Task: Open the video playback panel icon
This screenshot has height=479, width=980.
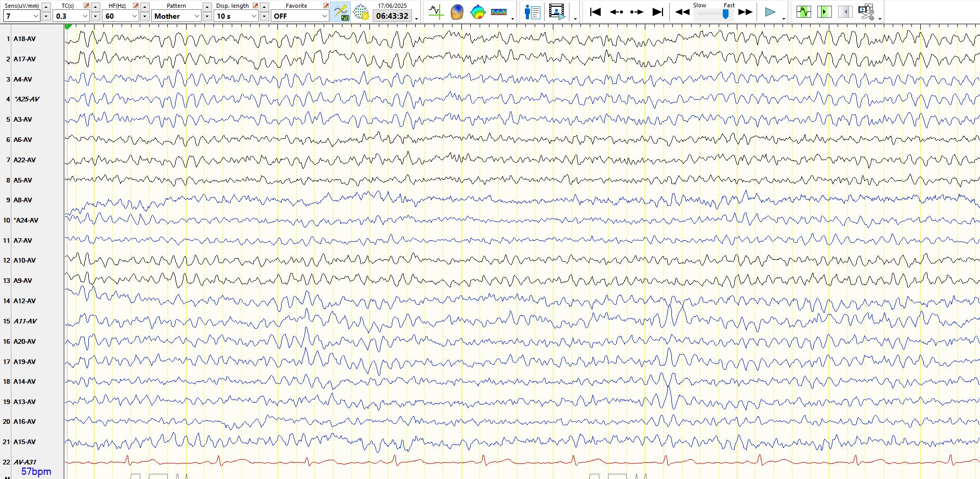Action: (557, 11)
